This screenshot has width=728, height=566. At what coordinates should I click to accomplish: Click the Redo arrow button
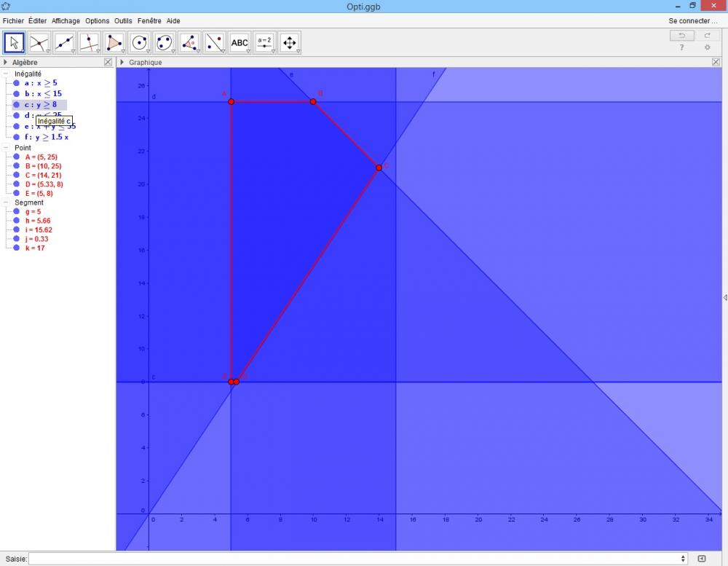707,36
